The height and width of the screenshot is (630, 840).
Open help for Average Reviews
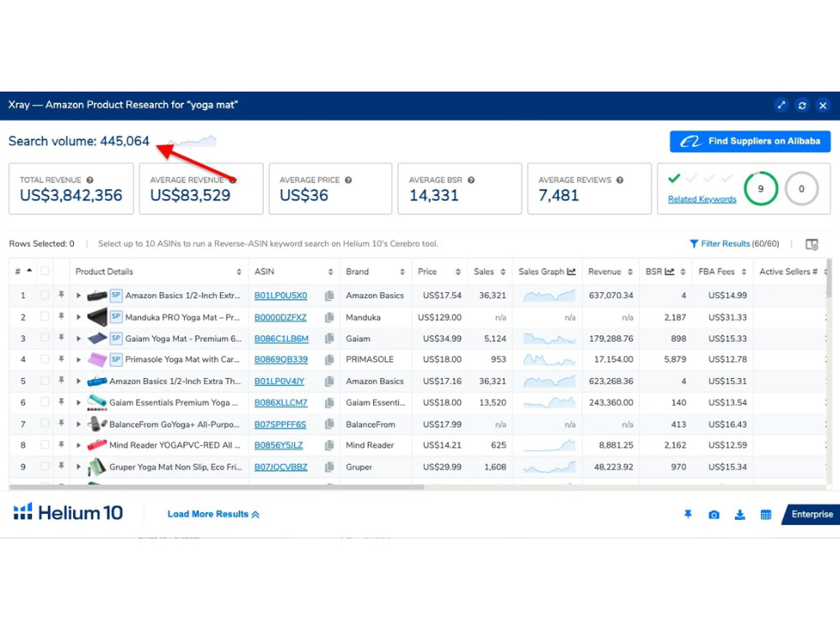[x=619, y=180]
